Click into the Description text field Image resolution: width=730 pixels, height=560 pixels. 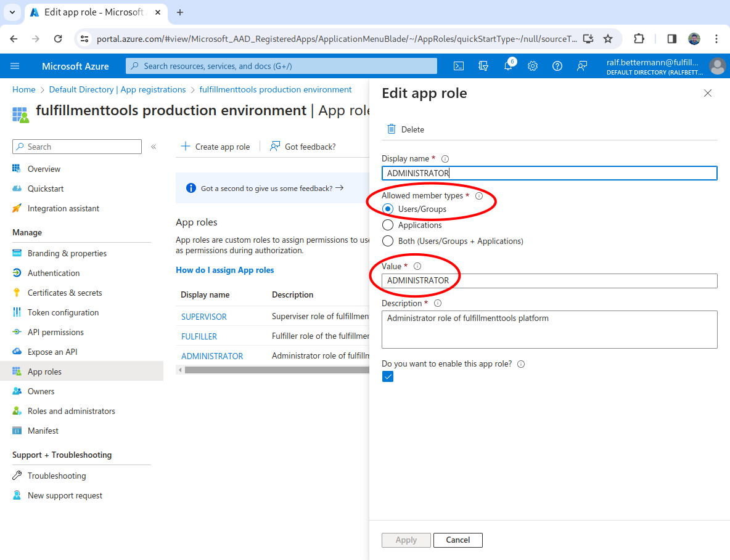549,329
